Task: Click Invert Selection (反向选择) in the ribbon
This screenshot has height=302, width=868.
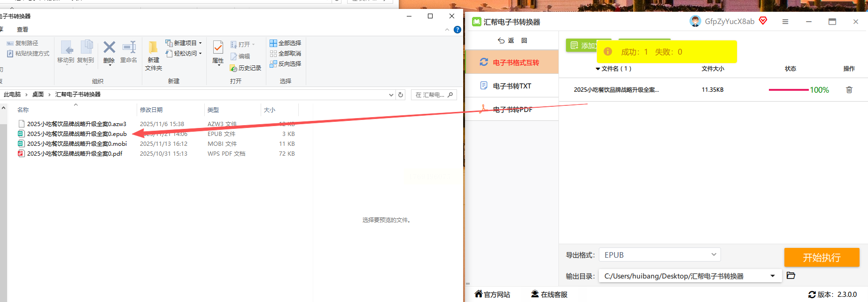Action: (x=286, y=64)
